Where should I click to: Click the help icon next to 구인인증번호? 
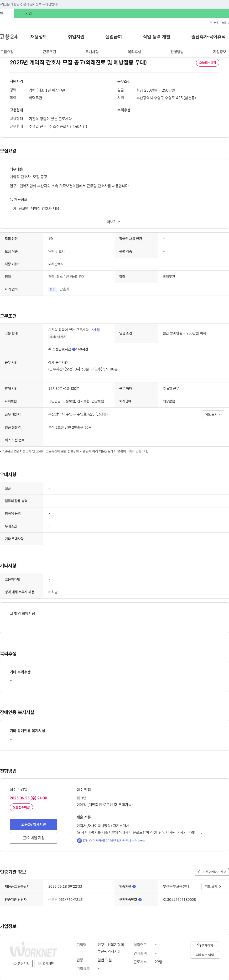[140, 900]
